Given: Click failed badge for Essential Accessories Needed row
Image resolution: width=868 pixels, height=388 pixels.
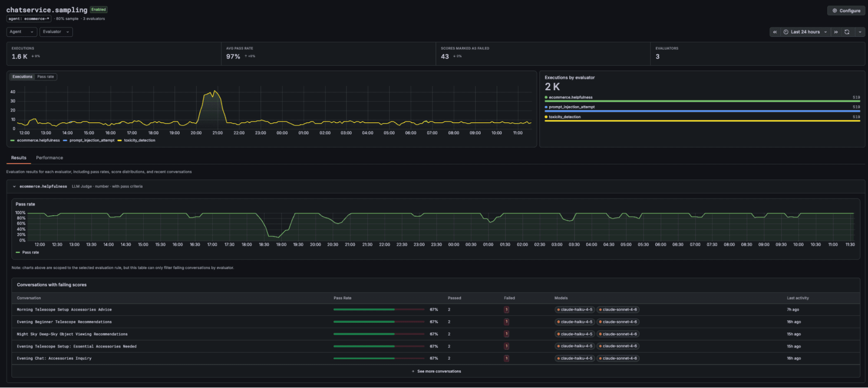Looking at the screenshot, I should (x=506, y=346).
